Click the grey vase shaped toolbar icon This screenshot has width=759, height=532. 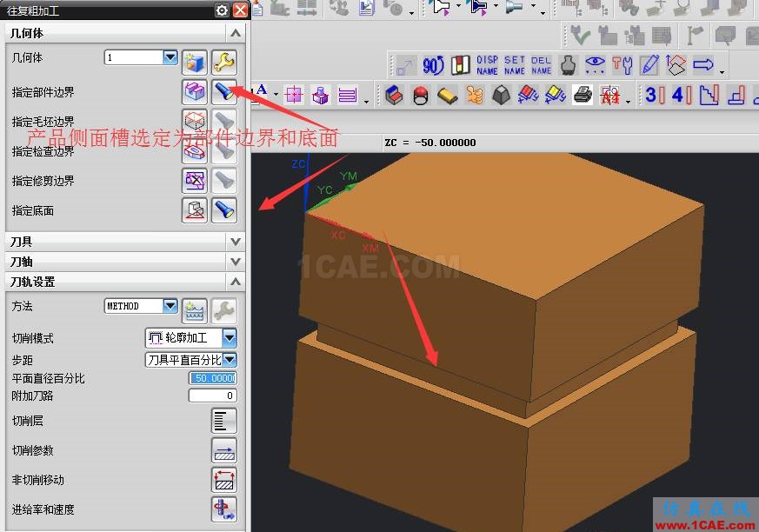[568, 65]
